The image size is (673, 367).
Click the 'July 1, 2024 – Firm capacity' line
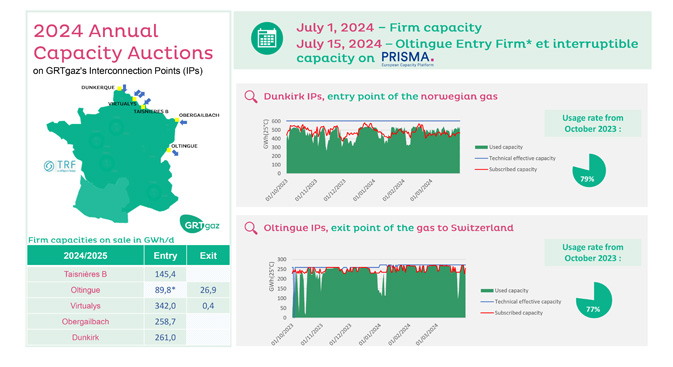click(389, 28)
